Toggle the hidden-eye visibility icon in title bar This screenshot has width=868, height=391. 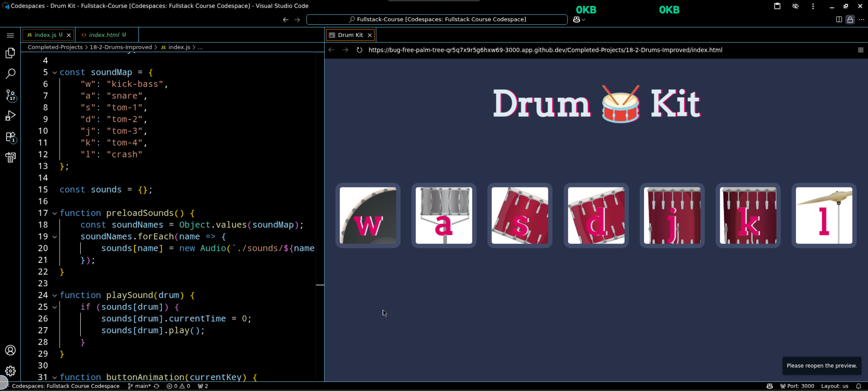[x=795, y=6]
